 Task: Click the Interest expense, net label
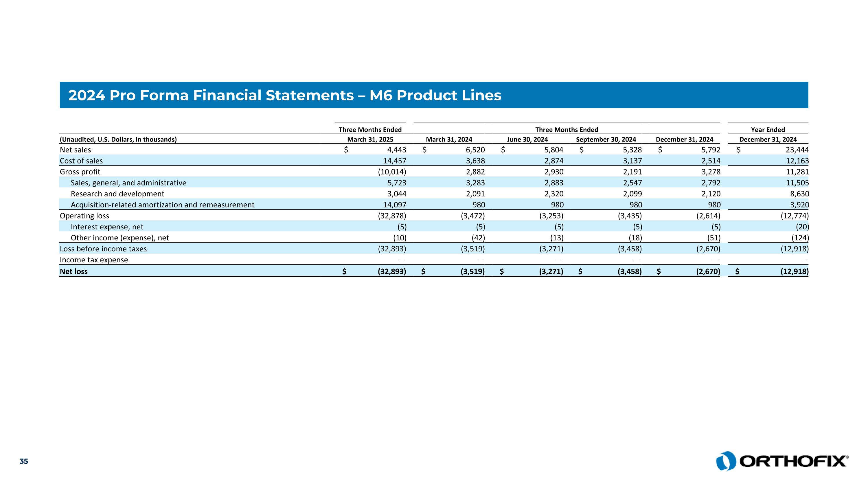tap(107, 227)
